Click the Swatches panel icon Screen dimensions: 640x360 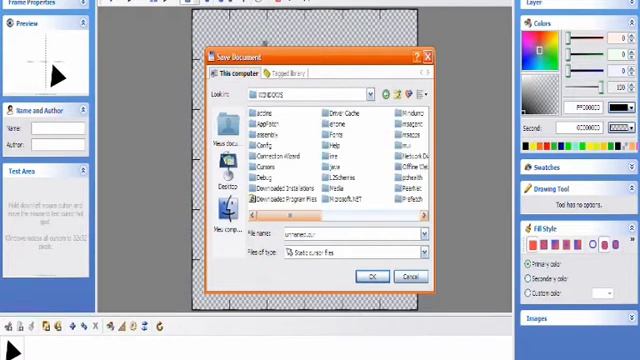click(528, 167)
